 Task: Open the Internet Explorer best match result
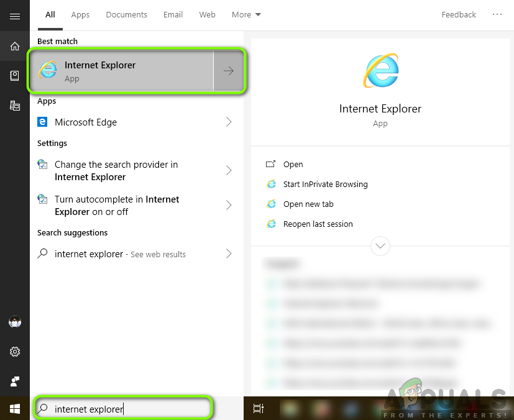122,71
